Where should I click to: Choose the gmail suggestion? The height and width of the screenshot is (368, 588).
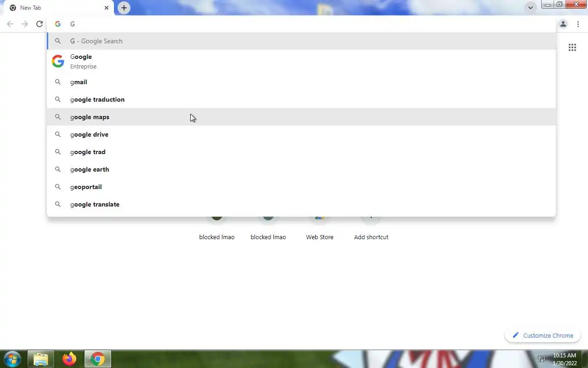[301, 82]
